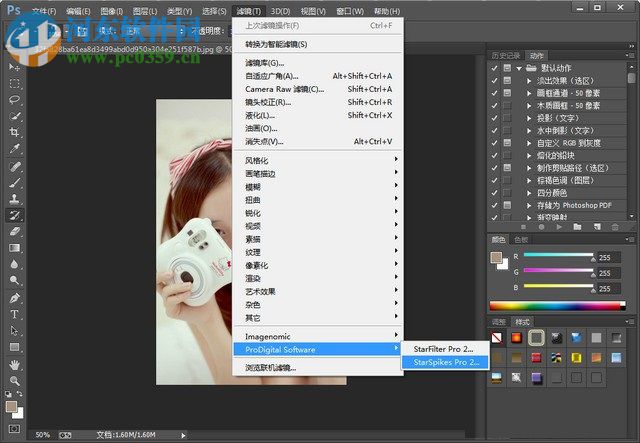
Task: Switch to the 调整 tab
Action: click(x=499, y=322)
